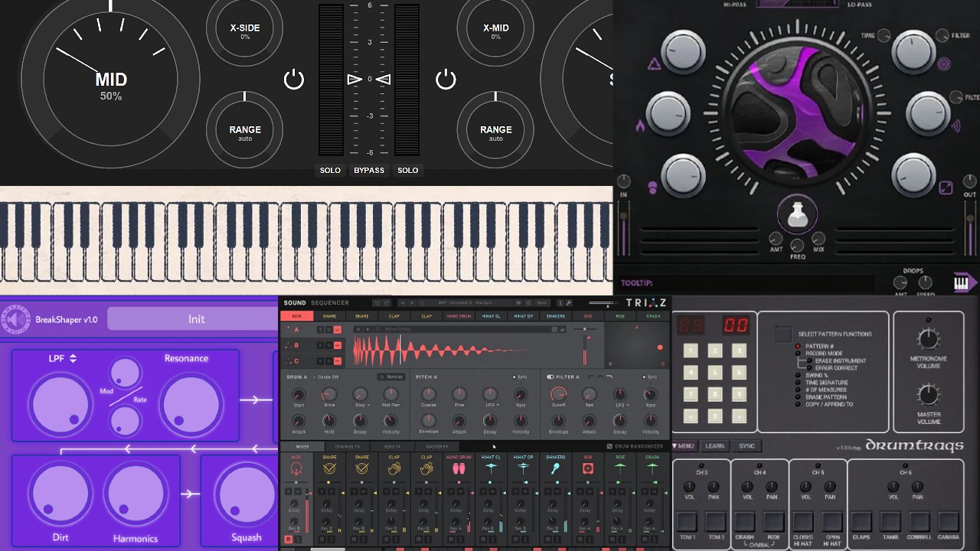Viewport: 980px width, 551px height.
Task: Click the purple target circle icon near FILTER
Action: (943, 64)
